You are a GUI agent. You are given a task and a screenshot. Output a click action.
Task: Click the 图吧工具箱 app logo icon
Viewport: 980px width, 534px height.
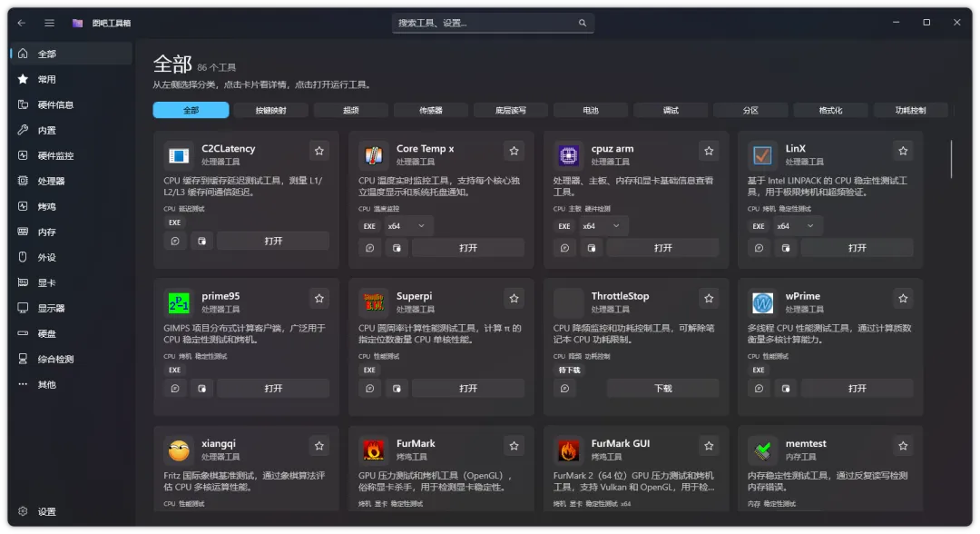[x=77, y=23]
